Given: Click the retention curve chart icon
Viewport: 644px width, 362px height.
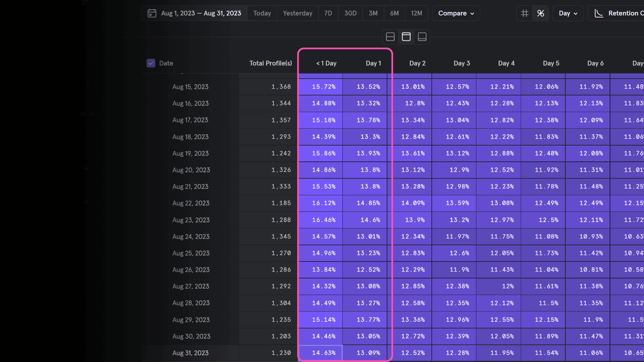Looking at the screenshot, I should click(x=599, y=13).
